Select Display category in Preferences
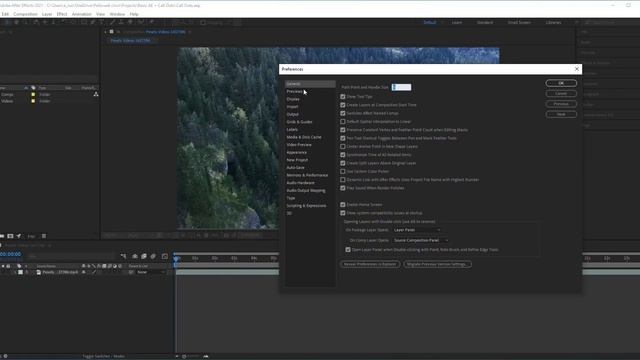 293,99
